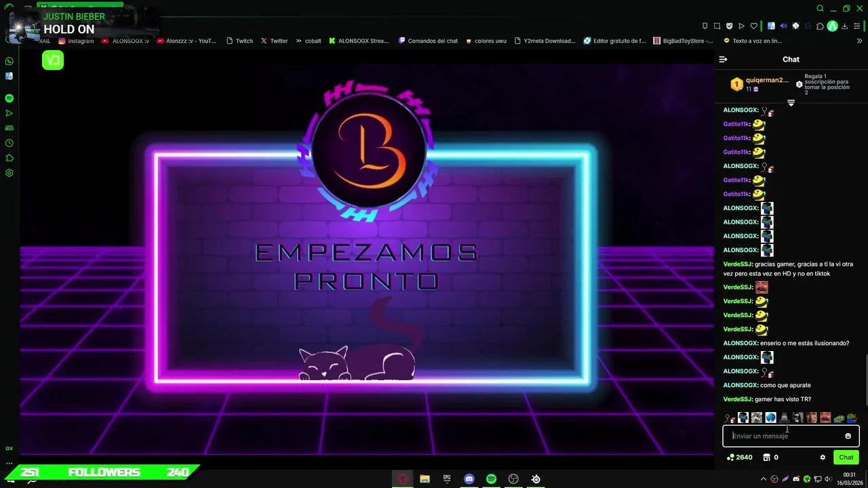The width and height of the screenshot is (868, 488).
Task: Open chat settings gear icon
Action: (x=823, y=457)
